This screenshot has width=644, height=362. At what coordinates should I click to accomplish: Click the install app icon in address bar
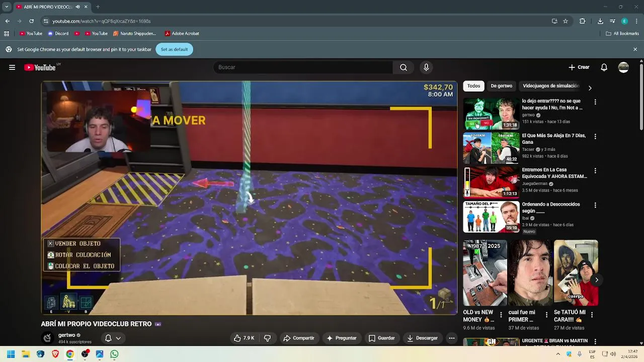point(554,21)
